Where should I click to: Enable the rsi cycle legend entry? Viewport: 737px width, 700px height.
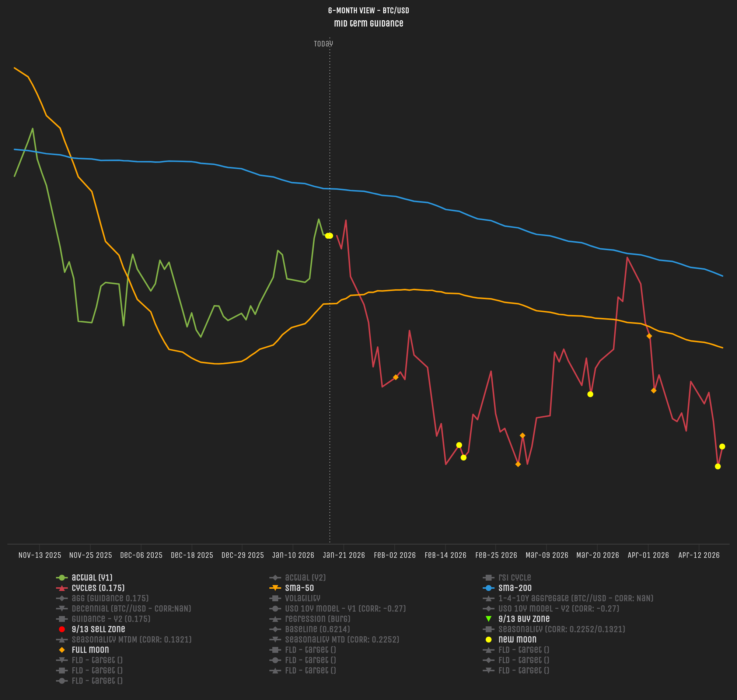click(514, 578)
